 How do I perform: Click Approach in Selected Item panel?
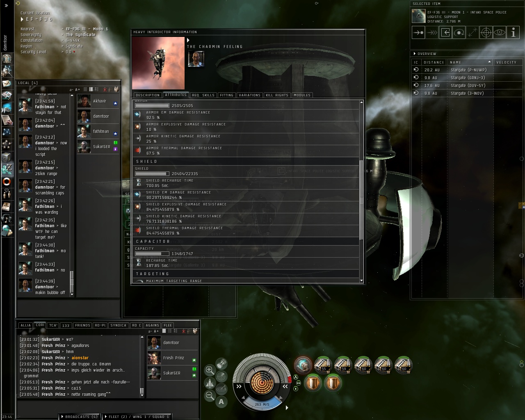click(x=418, y=32)
